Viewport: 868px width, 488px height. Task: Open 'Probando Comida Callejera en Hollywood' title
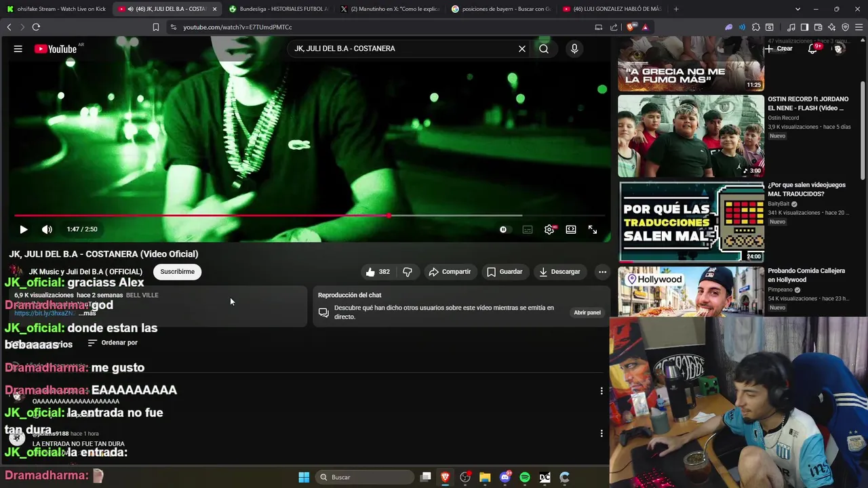click(806, 275)
